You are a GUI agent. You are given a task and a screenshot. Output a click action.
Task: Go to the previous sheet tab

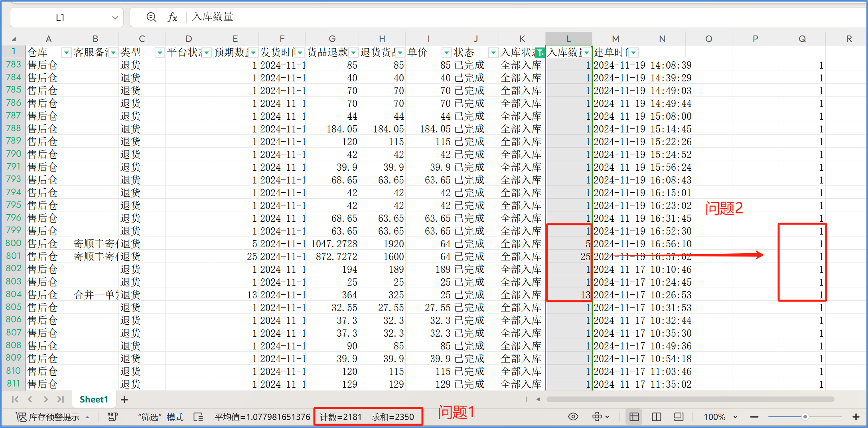[x=30, y=399]
